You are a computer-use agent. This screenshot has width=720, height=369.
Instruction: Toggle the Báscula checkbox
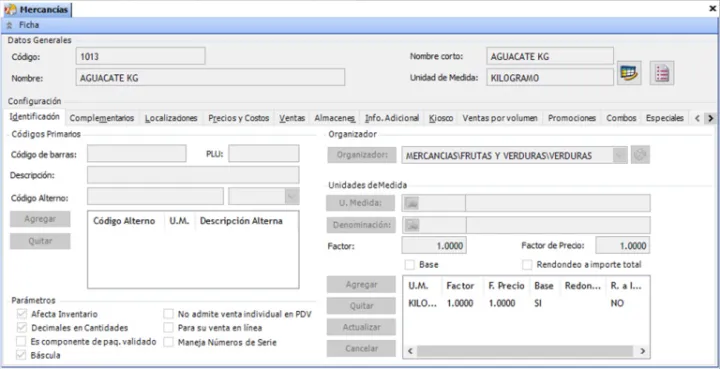[22, 355]
